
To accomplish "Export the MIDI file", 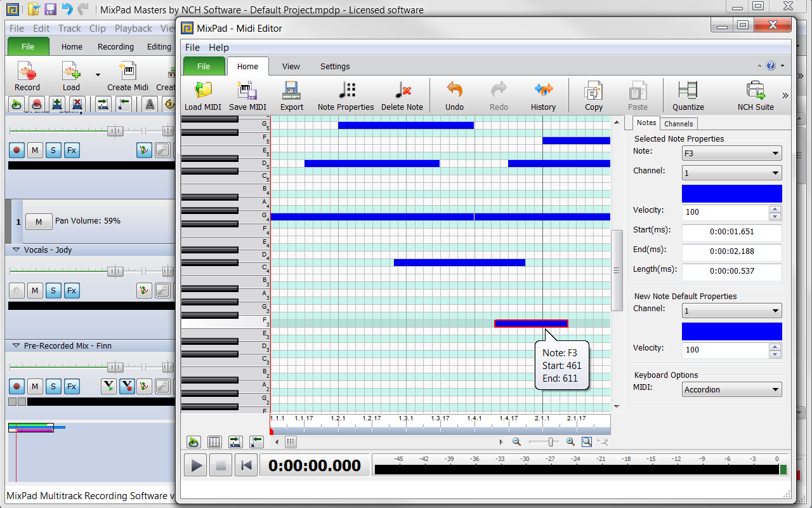I will 291,95.
